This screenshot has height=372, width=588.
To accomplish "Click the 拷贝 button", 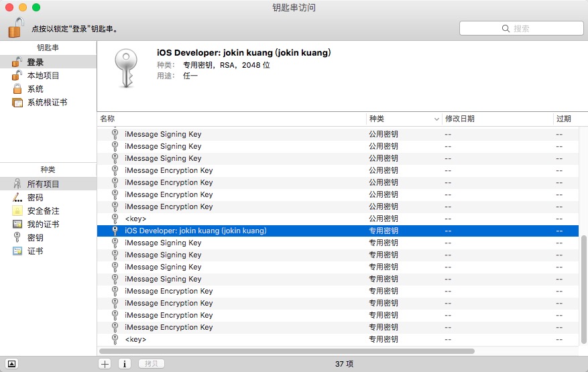I will point(151,364).
